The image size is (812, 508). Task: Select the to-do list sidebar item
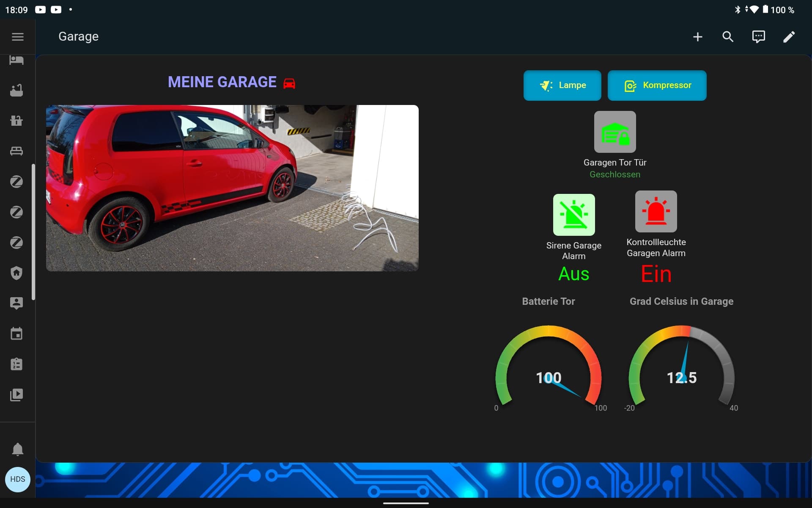coord(16,364)
